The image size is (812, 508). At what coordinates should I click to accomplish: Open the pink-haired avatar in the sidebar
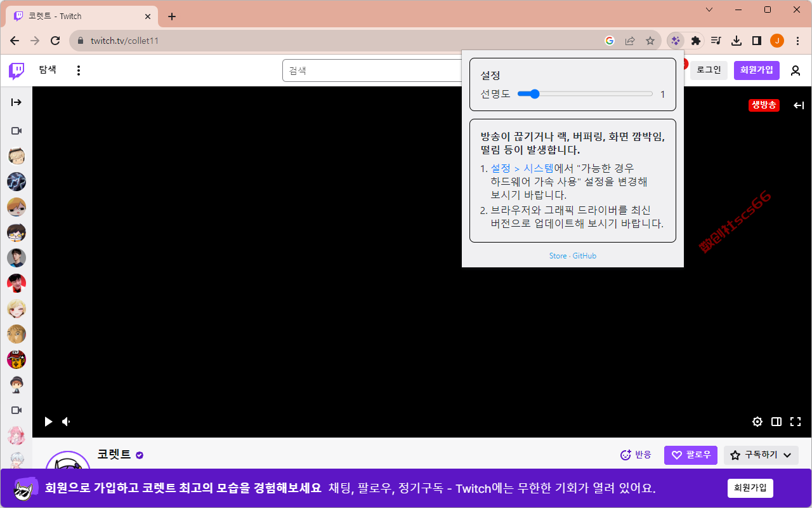click(16, 436)
